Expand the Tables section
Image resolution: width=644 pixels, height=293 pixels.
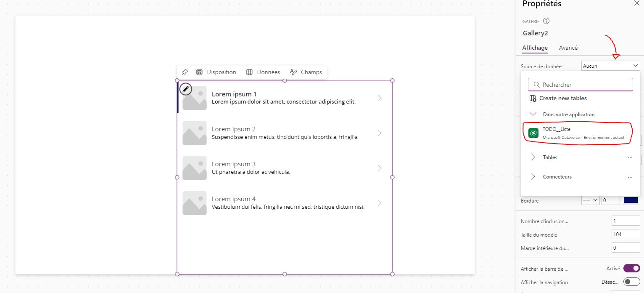[533, 157]
